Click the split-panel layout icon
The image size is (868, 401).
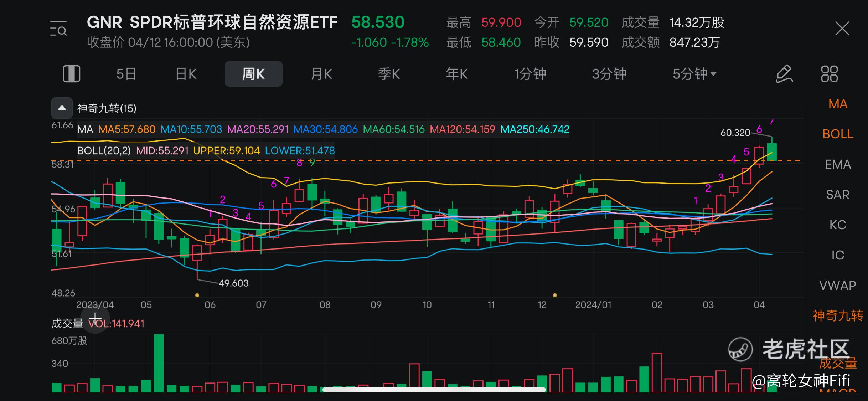72,74
